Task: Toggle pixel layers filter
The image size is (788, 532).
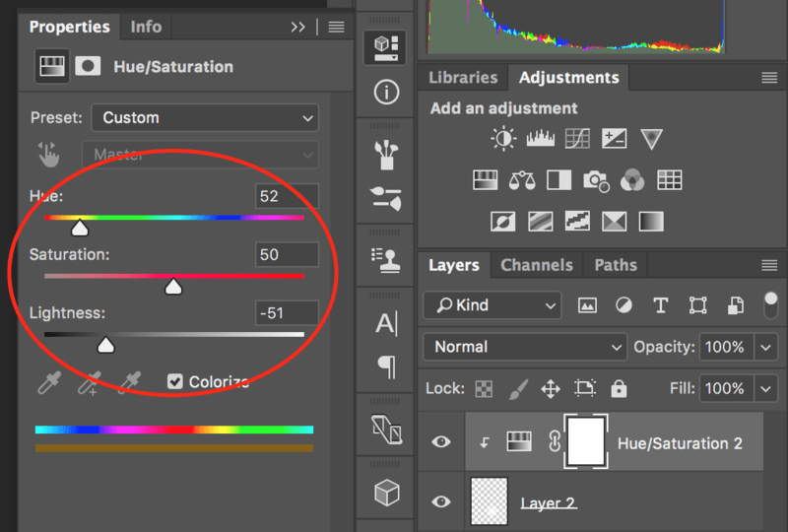Action: click(x=587, y=305)
